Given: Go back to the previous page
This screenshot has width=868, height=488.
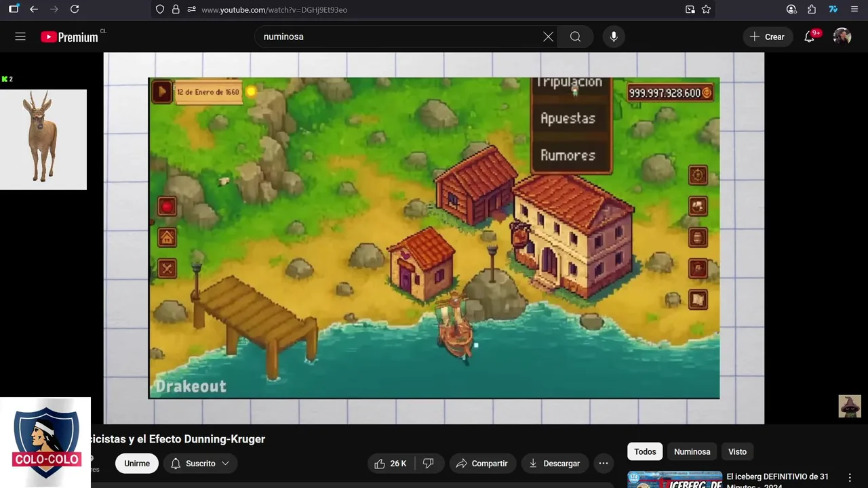Looking at the screenshot, I should [34, 9].
